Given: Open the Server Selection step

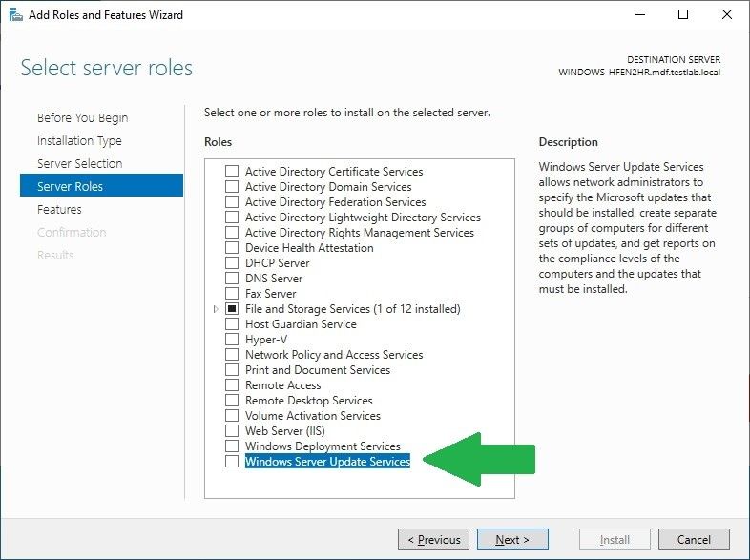Looking at the screenshot, I should pos(80,163).
